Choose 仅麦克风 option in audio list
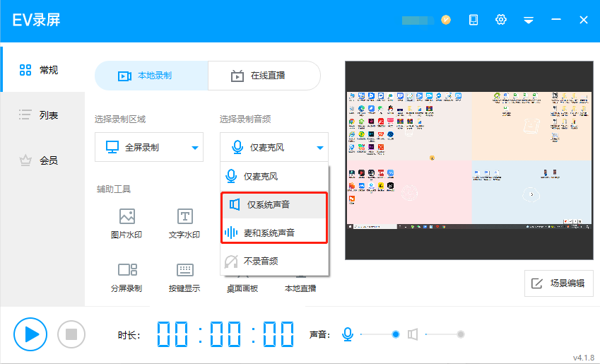The height and width of the screenshot is (364, 600). click(274, 176)
